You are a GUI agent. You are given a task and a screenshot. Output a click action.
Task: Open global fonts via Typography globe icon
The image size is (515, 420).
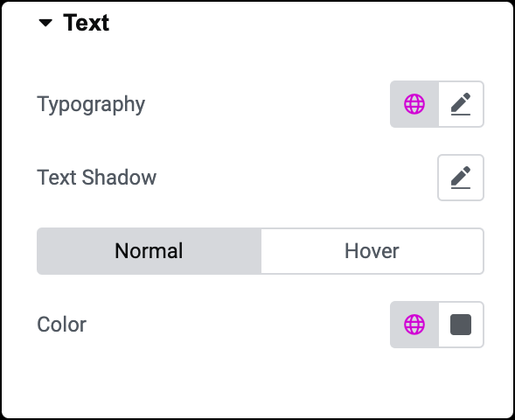[414, 104]
